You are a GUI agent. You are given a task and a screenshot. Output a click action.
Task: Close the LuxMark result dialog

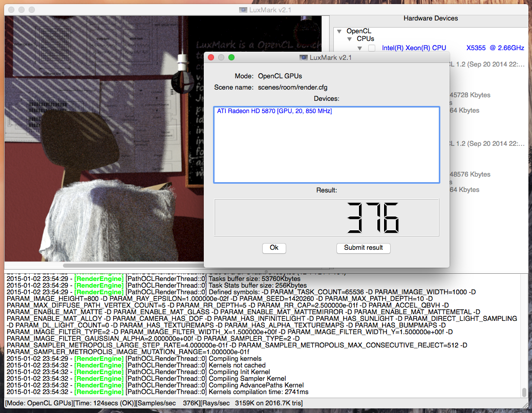pos(211,57)
